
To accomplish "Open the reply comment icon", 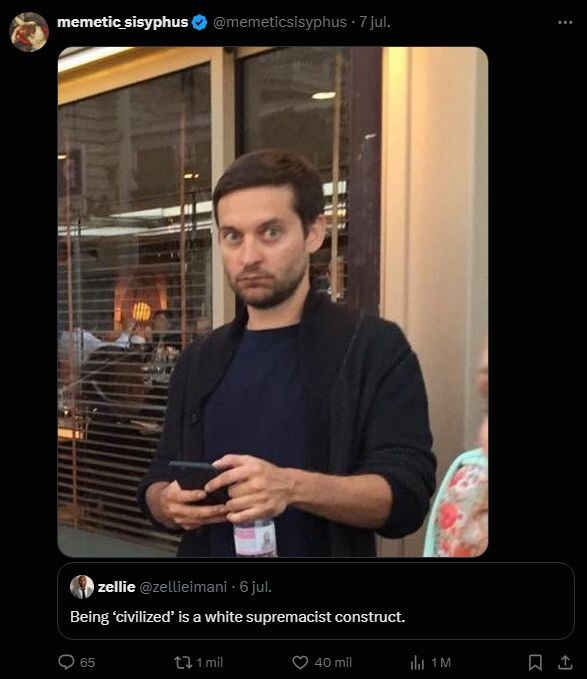I will click(x=66, y=662).
